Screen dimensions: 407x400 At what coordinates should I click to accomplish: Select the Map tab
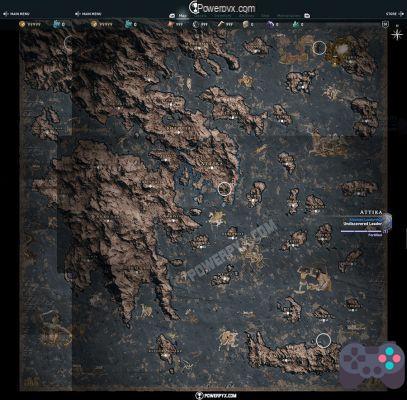click(x=182, y=15)
